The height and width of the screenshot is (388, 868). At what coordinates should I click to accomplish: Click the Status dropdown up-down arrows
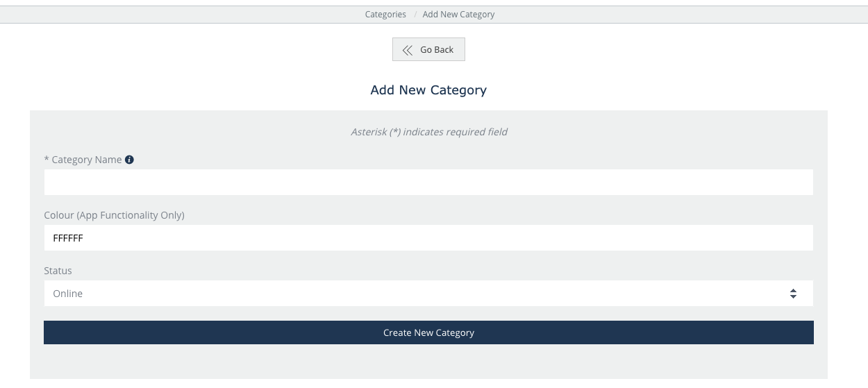coord(793,294)
